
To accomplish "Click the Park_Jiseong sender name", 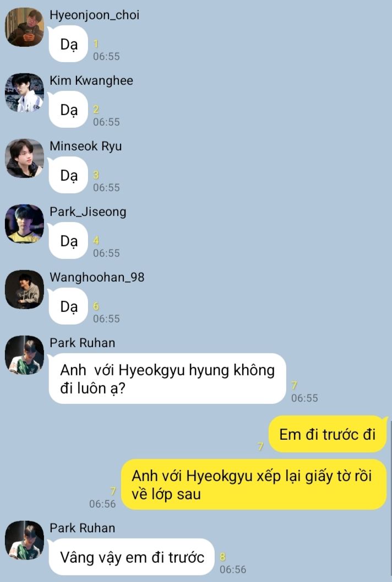I will (x=88, y=212).
